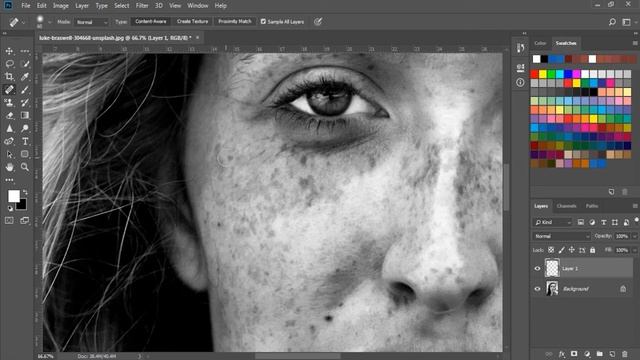Image resolution: width=640 pixels, height=360 pixels.
Task: Select the History Brush tool
Action: [x=25, y=102]
